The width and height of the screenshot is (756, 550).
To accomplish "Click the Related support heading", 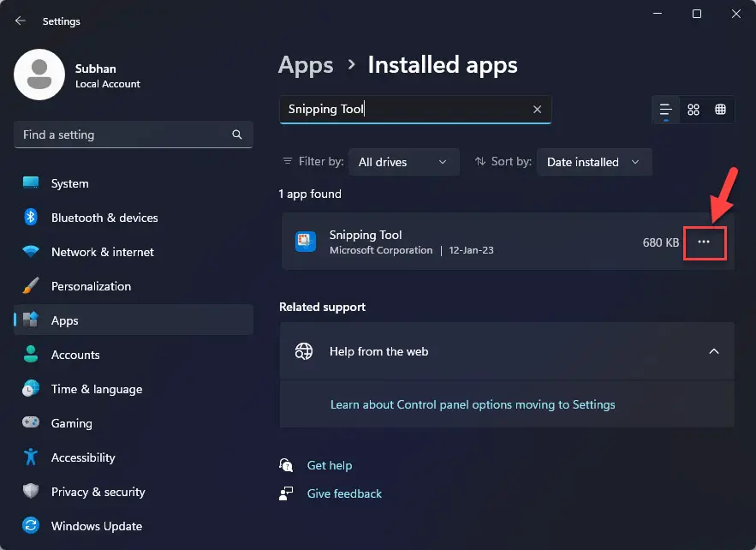I will pos(322,308).
